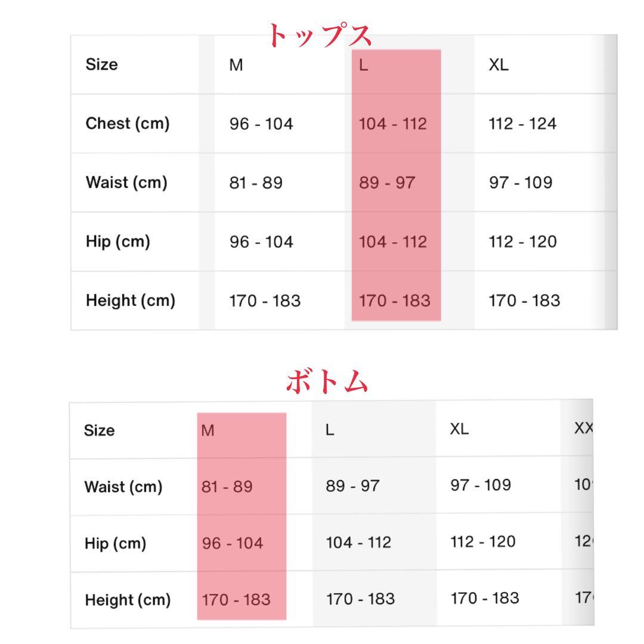
Task: Click the Height (cm) label in bottoms table
Action: (128, 599)
